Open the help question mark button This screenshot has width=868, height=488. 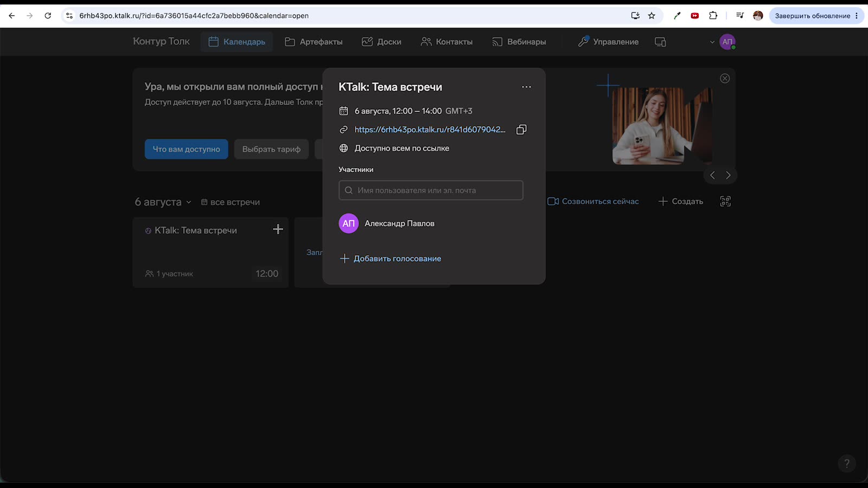tap(847, 464)
